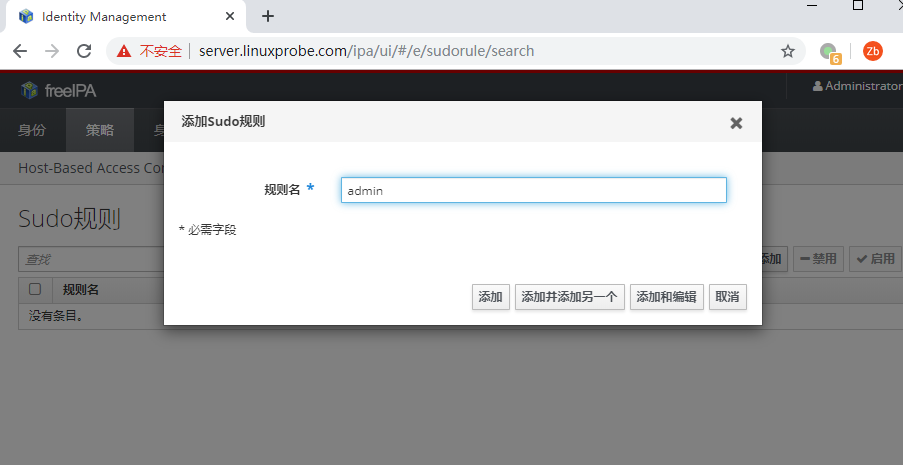Click 添加并添加另一个 button

point(570,297)
